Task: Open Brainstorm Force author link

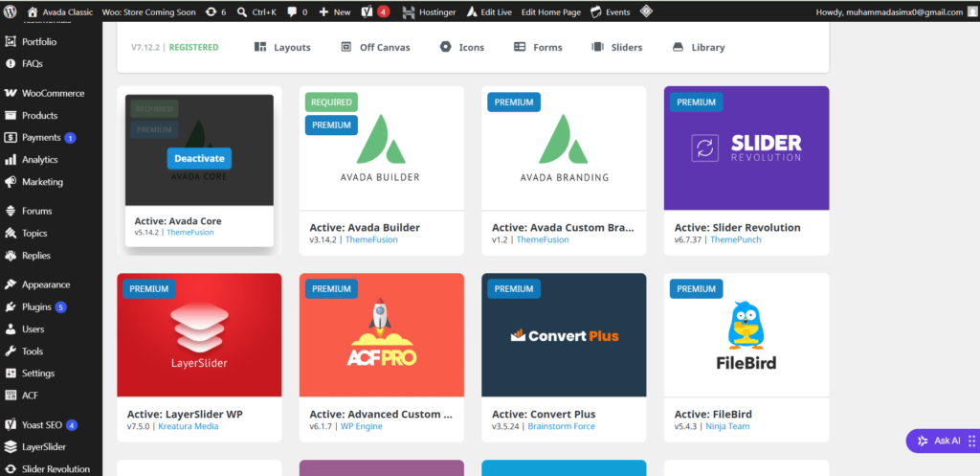Action: [x=561, y=426]
